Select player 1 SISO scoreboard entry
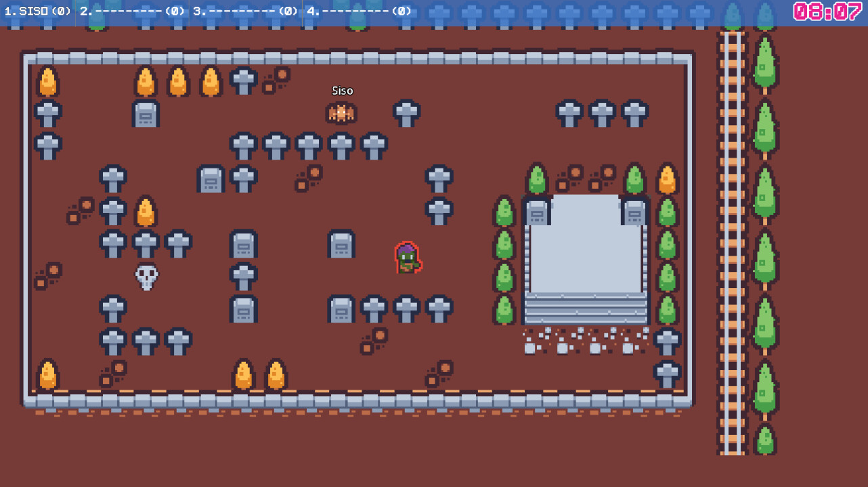The width and height of the screenshot is (868, 487). pos(38,11)
